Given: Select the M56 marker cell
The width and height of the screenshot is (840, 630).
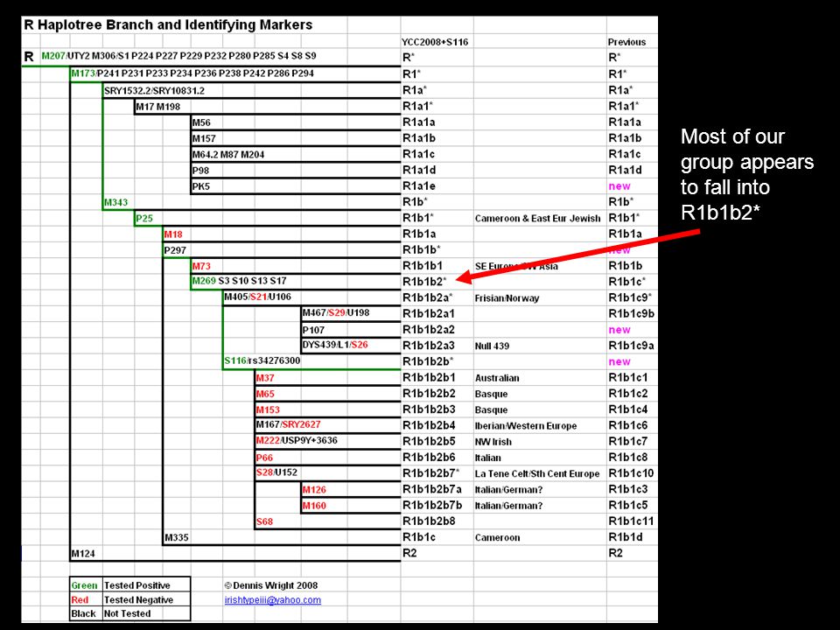Looking at the screenshot, I should point(201,122).
